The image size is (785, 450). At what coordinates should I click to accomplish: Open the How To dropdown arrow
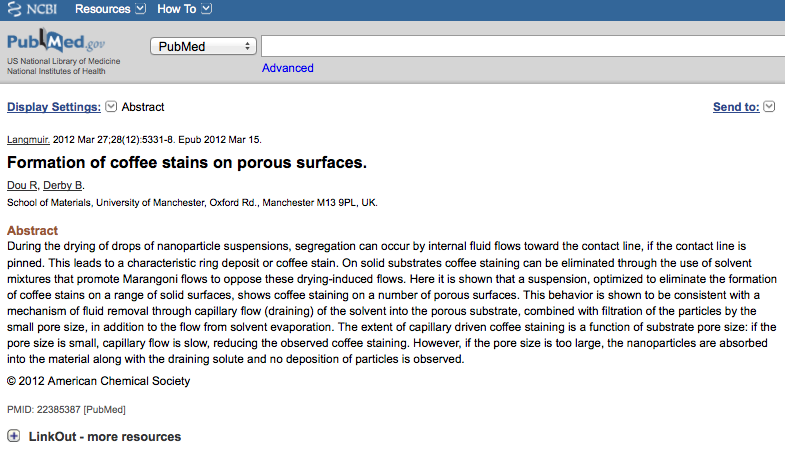click(x=206, y=9)
